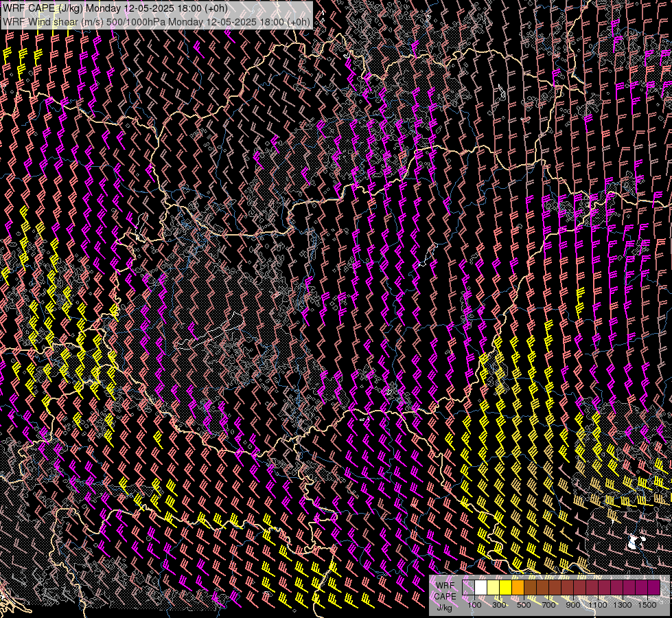
Task: Click the legend value 1100
Action: tap(598, 605)
